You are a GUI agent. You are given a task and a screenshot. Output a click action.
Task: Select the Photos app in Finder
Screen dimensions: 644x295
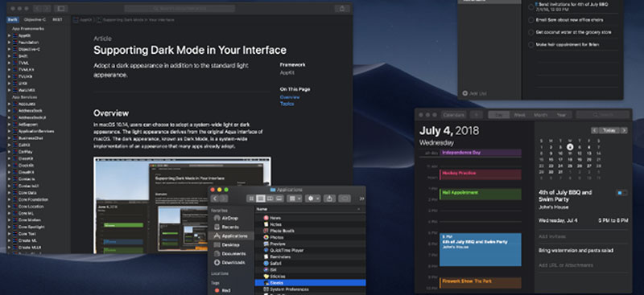click(310, 237)
